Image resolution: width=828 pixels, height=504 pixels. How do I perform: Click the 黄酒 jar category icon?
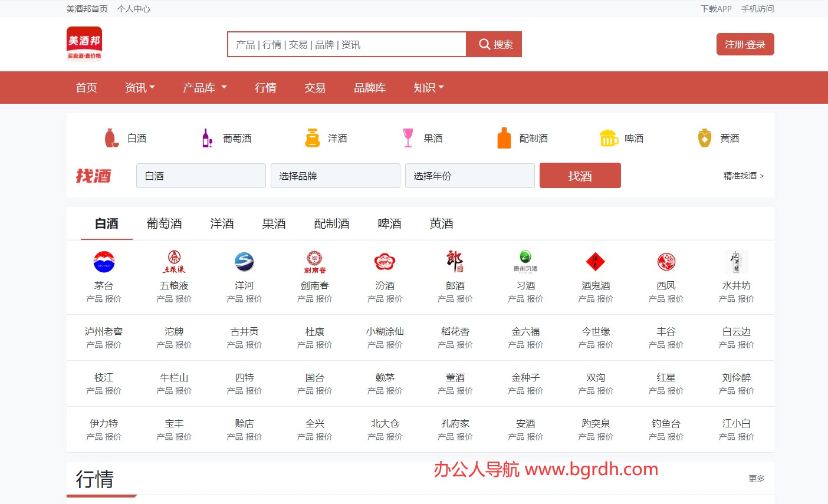(x=704, y=138)
